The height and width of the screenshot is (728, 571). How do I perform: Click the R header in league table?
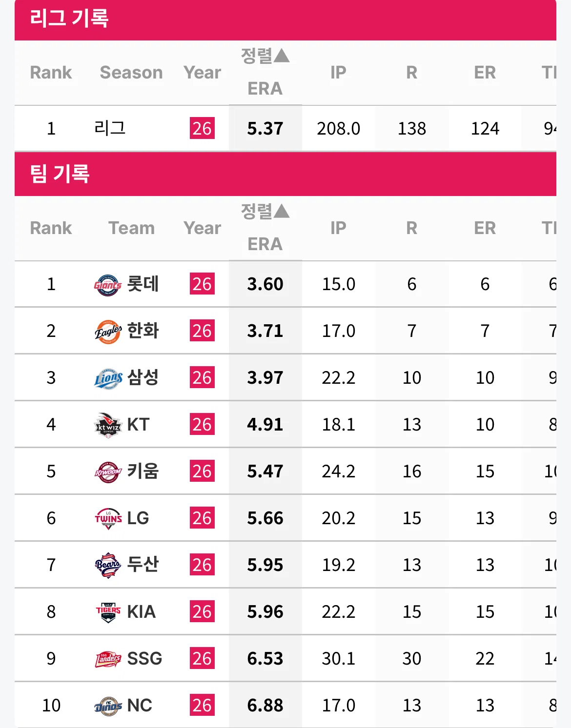tap(411, 72)
